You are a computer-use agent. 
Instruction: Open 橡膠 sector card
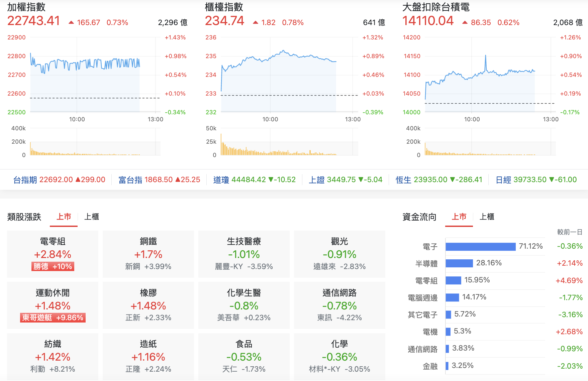click(148, 305)
